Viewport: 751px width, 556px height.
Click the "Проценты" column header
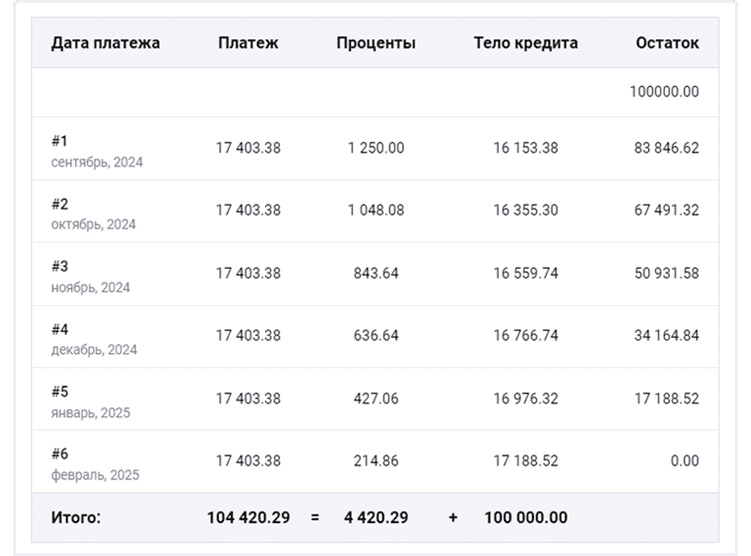point(376,43)
